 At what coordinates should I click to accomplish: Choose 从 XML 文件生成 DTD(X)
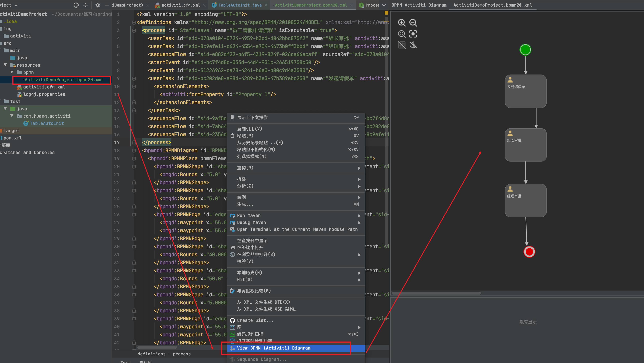[x=296, y=302]
